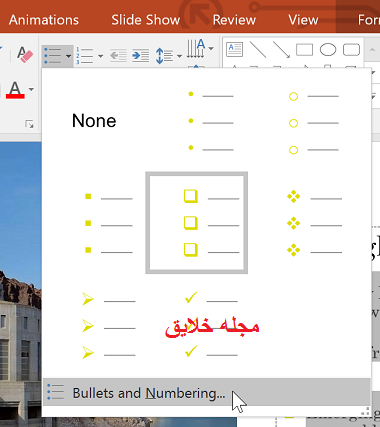Click the Numbering list button
This screenshot has width=380, height=427.
pos(85,56)
